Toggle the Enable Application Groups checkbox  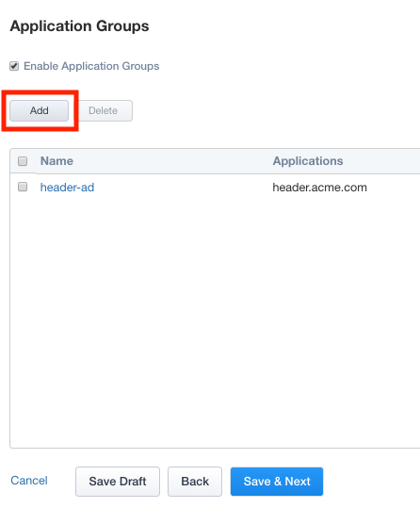(x=14, y=66)
